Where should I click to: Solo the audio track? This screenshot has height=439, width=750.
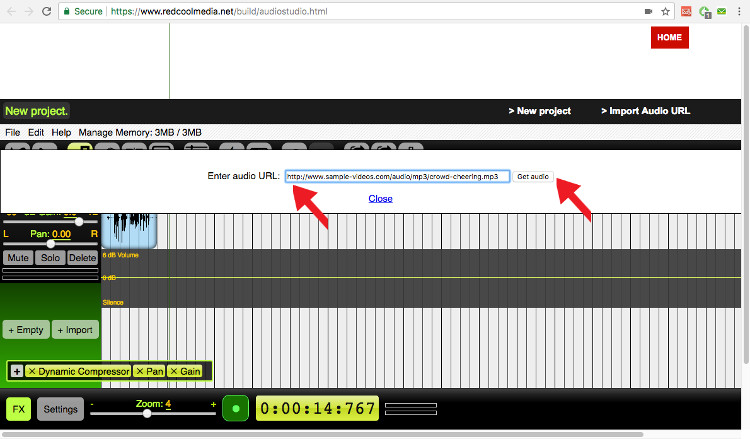[x=51, y=258]
